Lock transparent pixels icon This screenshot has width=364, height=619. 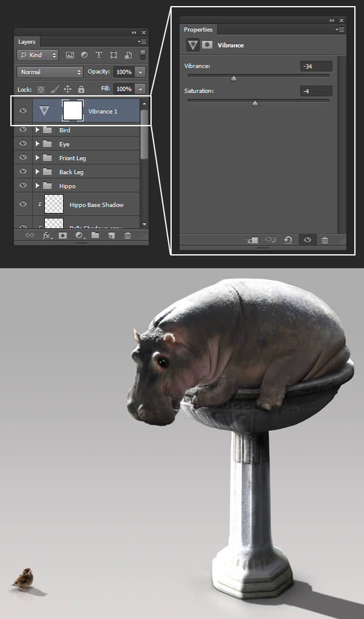pyautogui.click(x=41, y=89)
